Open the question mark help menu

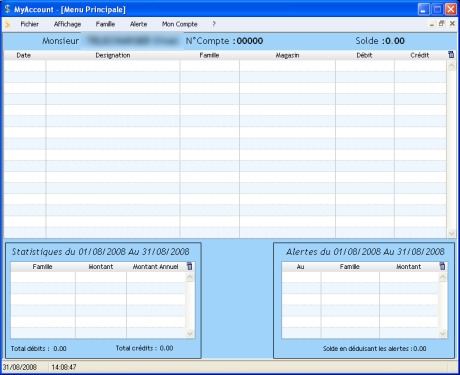pyautogui.click(x=214, y=24)
